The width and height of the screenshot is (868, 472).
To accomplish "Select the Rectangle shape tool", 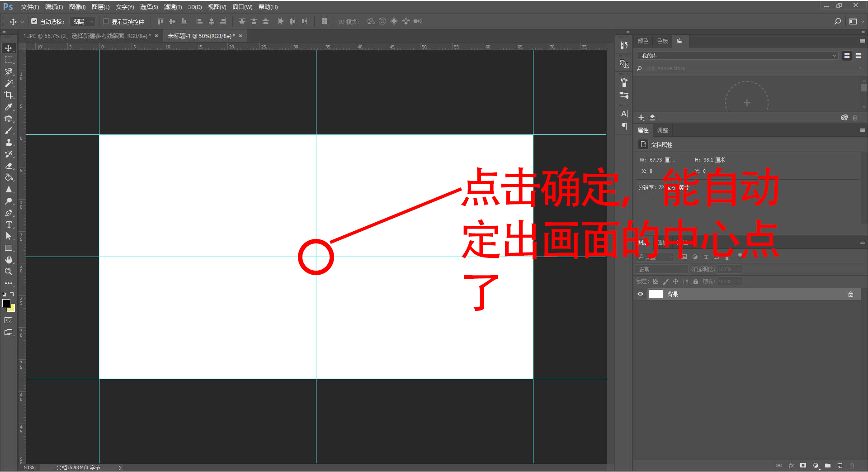I will [9, 248].
